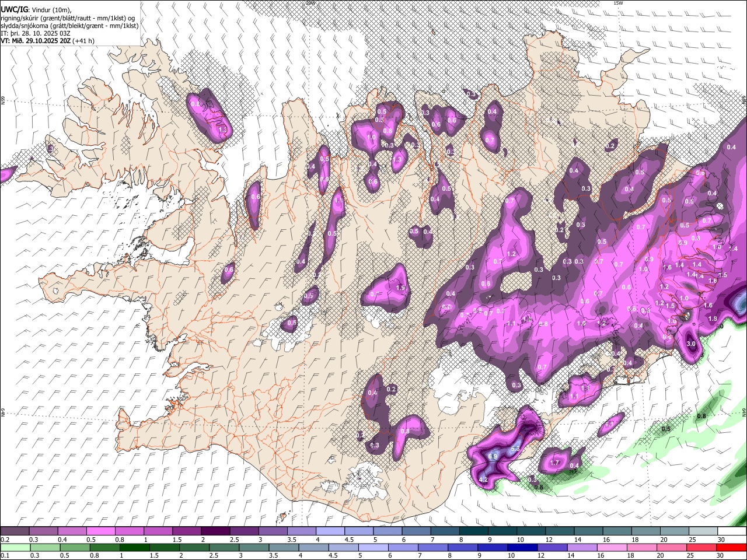747x560 pixels.
Task: Click the "1.9" value on the central pink patch
Action: [400, 288]
